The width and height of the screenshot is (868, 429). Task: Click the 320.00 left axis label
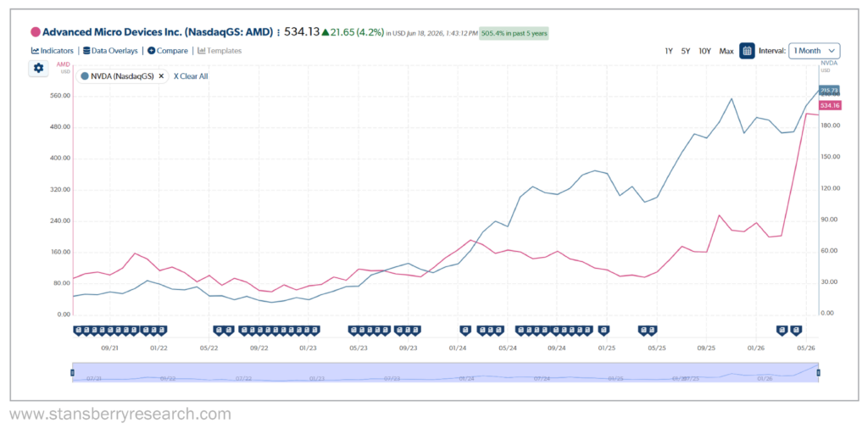pos(60,189)
